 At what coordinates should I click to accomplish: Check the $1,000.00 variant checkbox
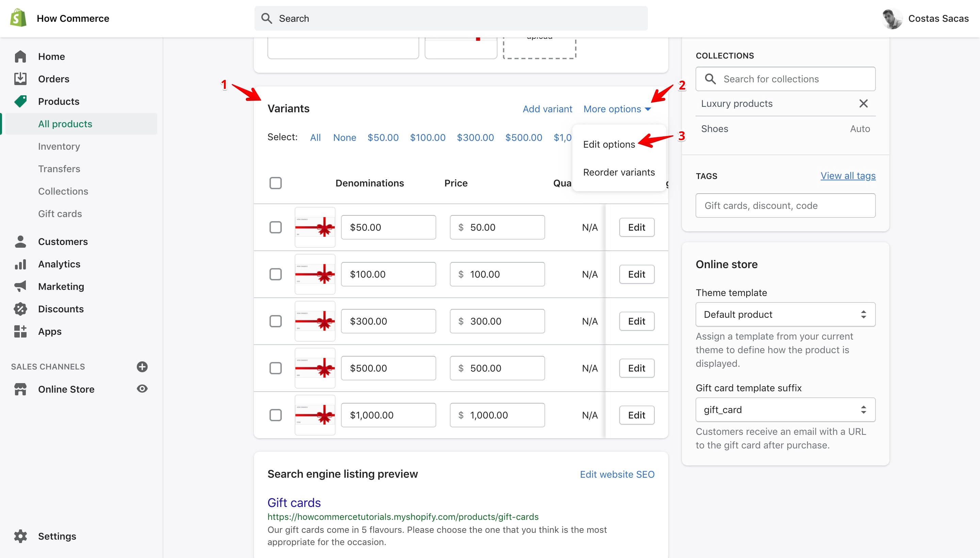pos(276,415)
